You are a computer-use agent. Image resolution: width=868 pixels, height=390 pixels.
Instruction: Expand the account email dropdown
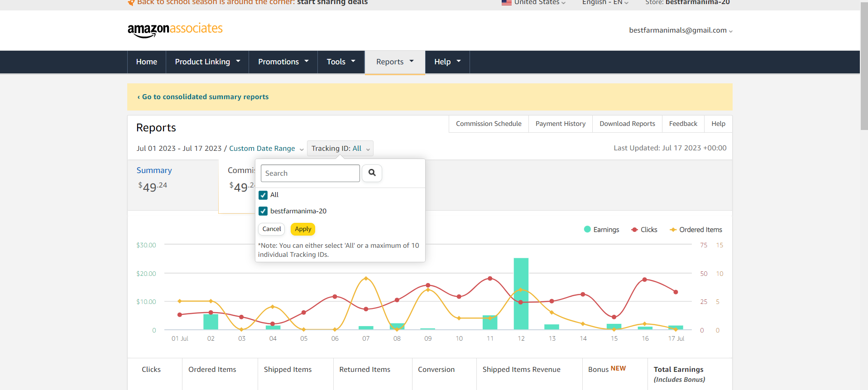pyautogui.click(x=681, y=30)
